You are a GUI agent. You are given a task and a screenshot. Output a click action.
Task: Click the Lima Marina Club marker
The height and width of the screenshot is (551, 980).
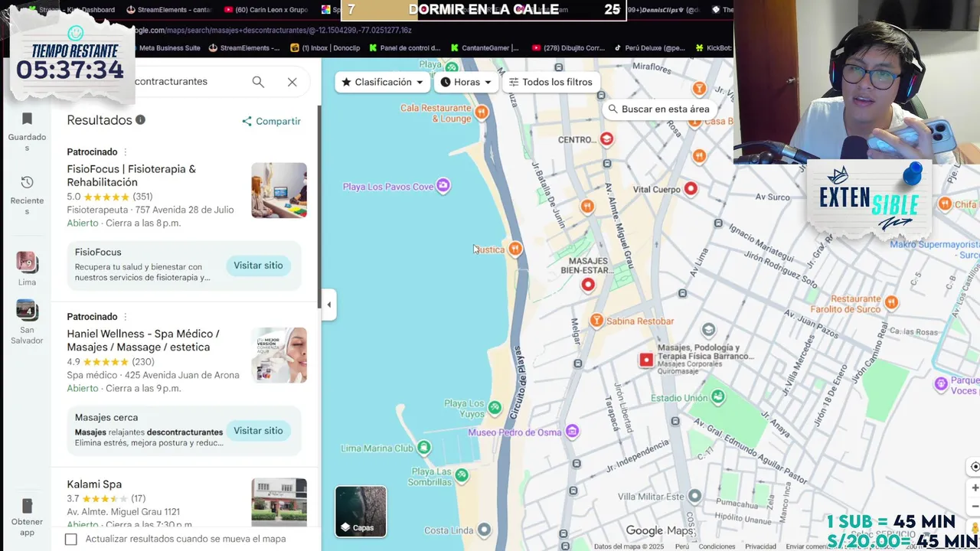[423, 448]
